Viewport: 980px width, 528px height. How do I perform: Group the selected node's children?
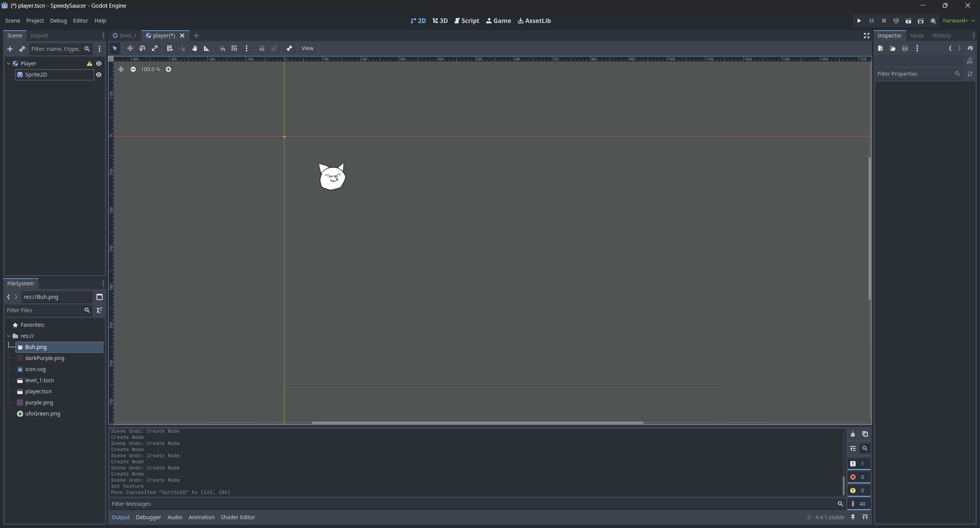click(274, 48)
